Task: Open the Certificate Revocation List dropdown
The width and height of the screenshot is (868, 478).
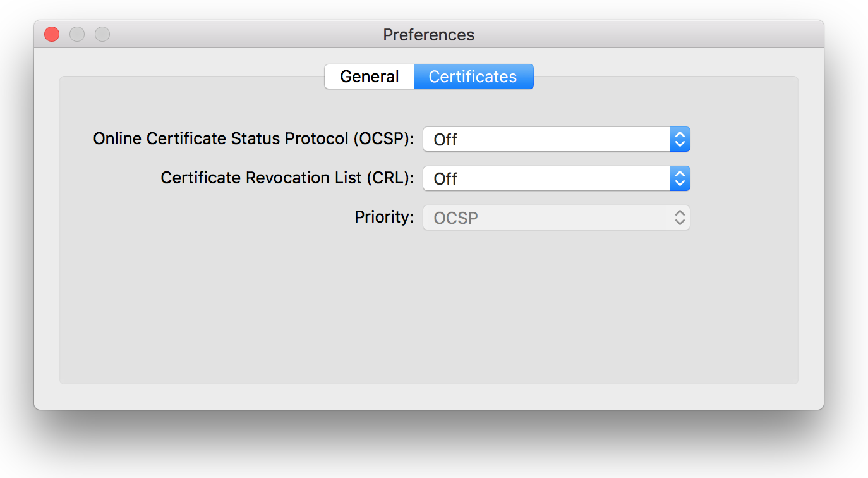Action: point(546,178)
